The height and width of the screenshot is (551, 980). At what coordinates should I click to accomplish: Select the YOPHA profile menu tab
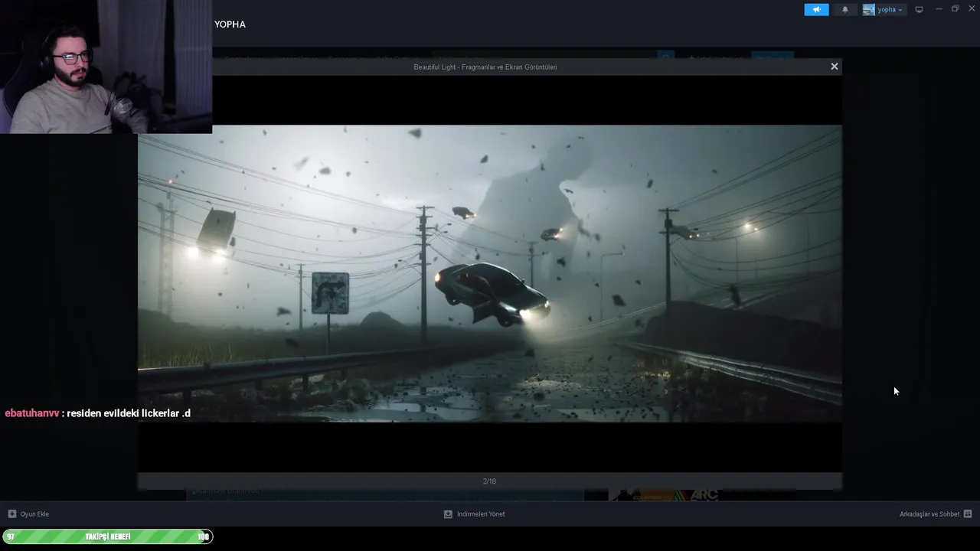[x=230, y=24]
